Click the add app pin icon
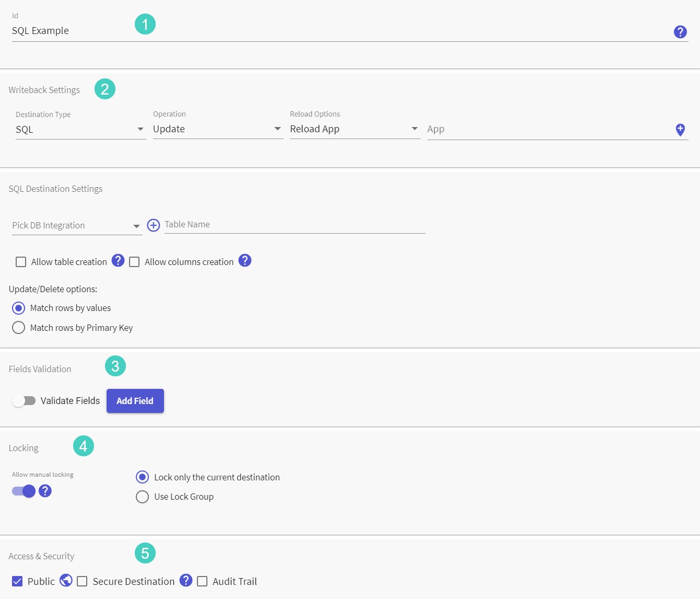 [x=680, y=130]
